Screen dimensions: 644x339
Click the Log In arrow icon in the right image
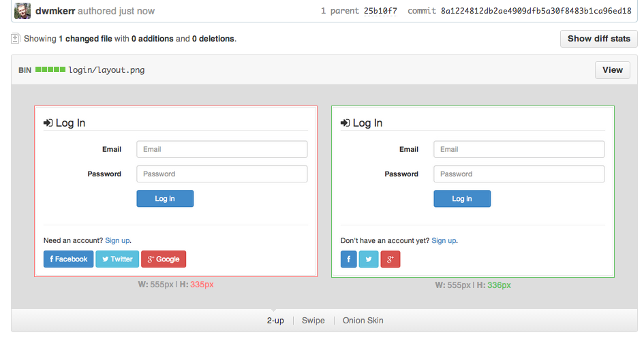(345, 123)
